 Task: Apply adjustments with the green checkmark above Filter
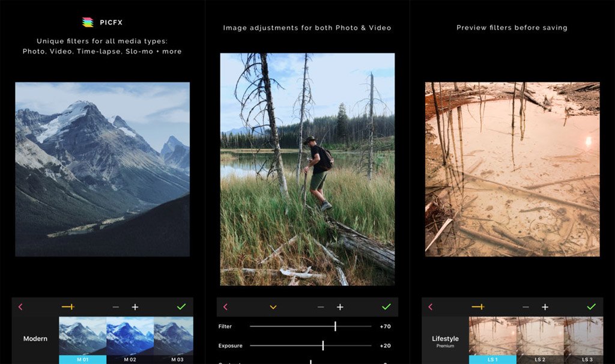click(x=386, y=307)
